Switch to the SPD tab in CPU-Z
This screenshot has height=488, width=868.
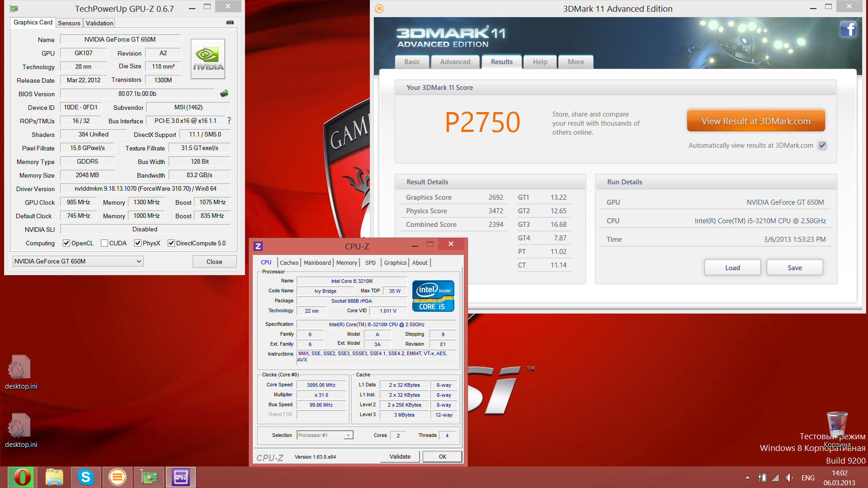coord(370,263)
